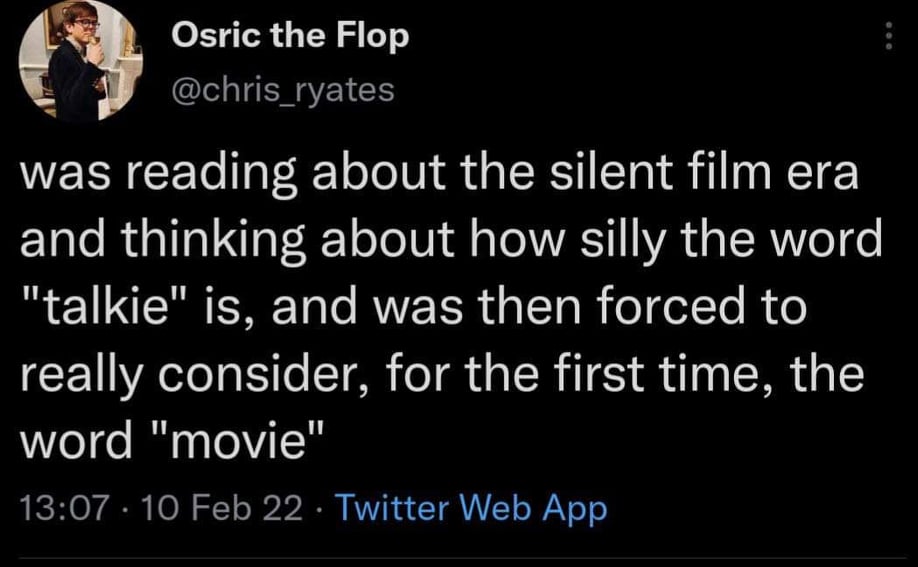Image resolution: width=918 pixels, height=567 pixels.
Task: Select the "10 Feb 22" tweet date
Action: 221,509
